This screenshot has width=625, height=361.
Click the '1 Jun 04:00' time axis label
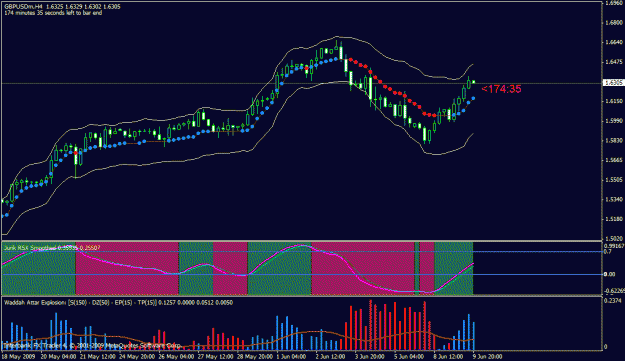(291, 356)
